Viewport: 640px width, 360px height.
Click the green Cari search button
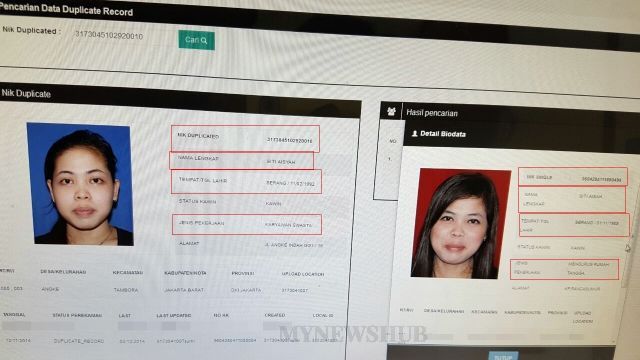(x=196, y=40)
